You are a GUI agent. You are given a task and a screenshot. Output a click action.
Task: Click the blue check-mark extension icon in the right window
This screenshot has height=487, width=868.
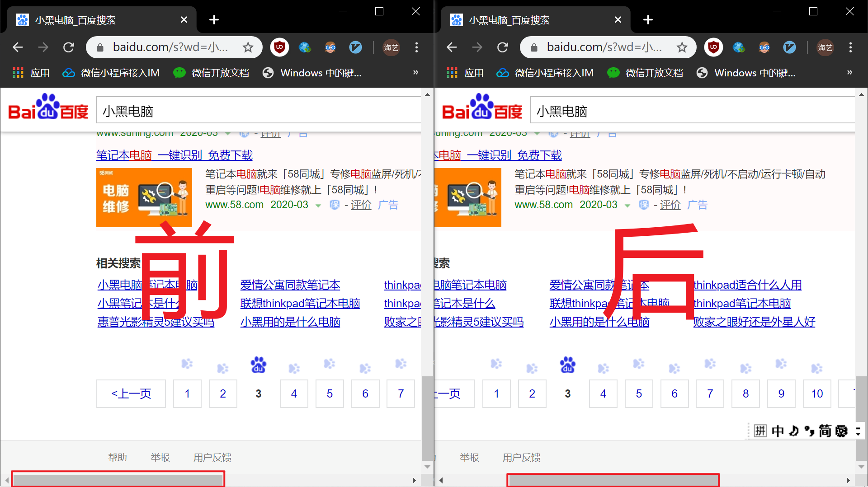(x=789, y=47)
